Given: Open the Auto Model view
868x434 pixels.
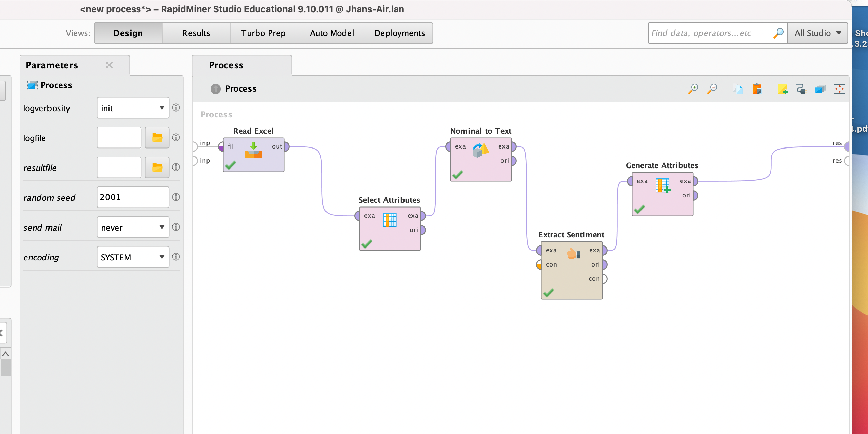Looking at the screenshot, I should coord(332,33).
